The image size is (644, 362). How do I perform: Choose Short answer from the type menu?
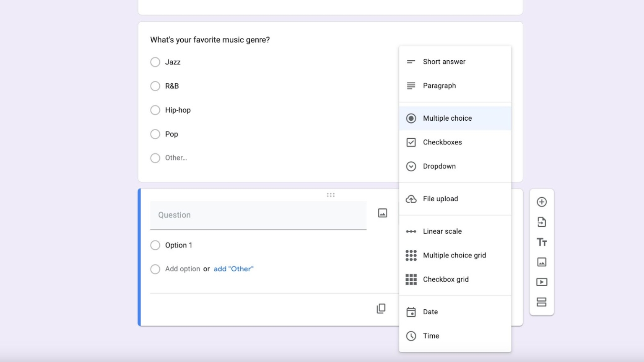click(444, 62)
